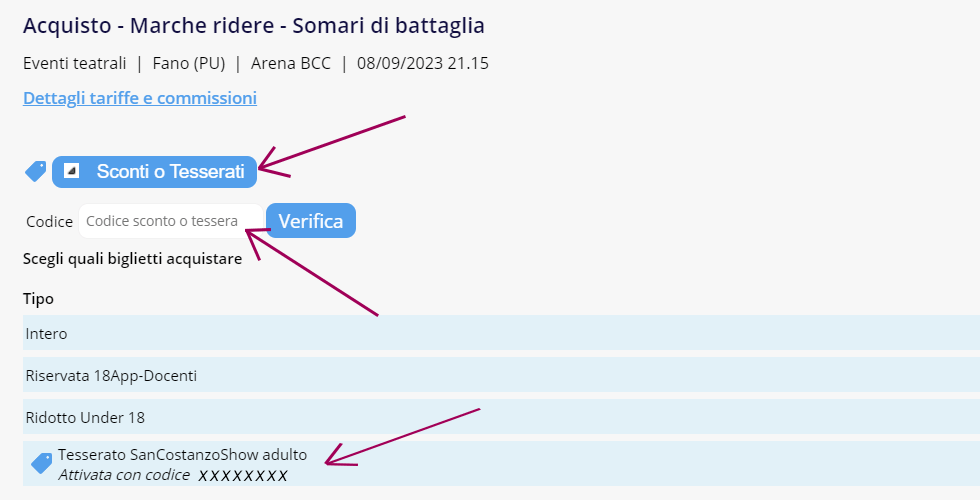This screenshot has width=980, height=500.
Task: Click the blue tag icon beside Sconti o Tesserati
Action: 36,171
